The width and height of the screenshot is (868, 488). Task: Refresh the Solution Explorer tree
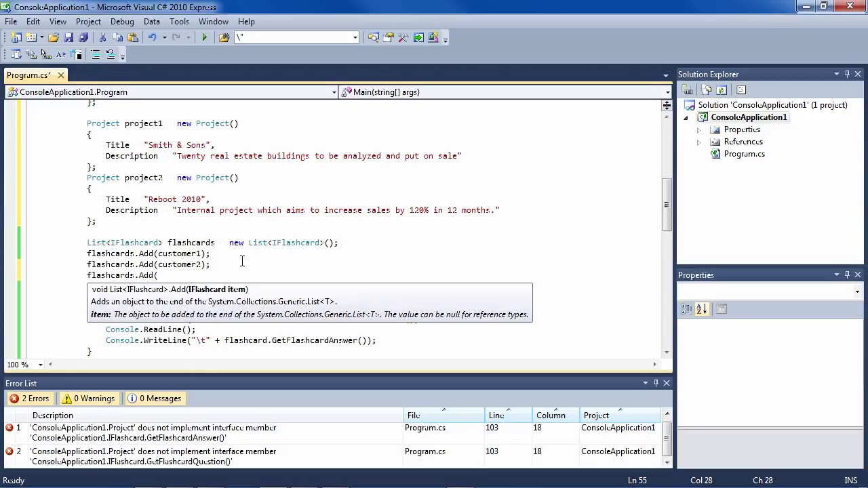722,90
